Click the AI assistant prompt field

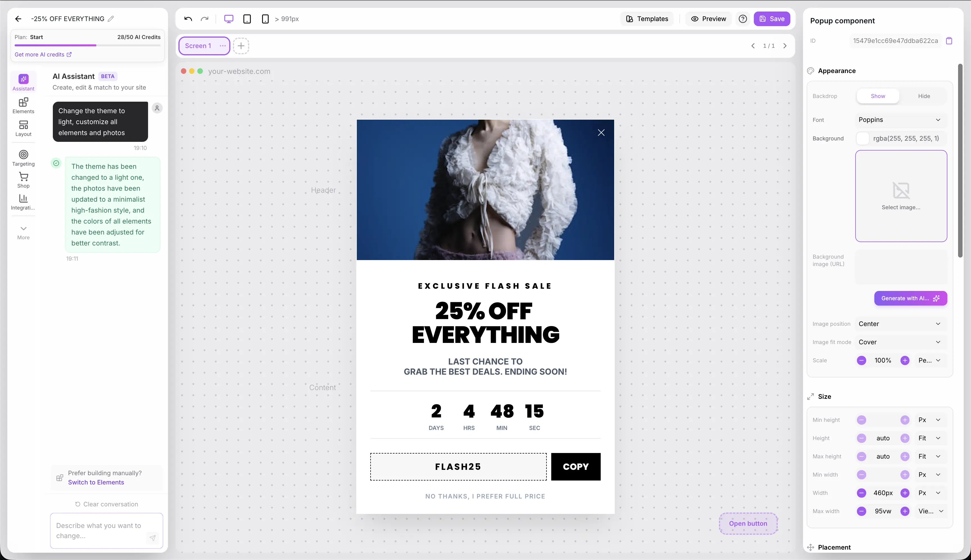tap(100, 531)
